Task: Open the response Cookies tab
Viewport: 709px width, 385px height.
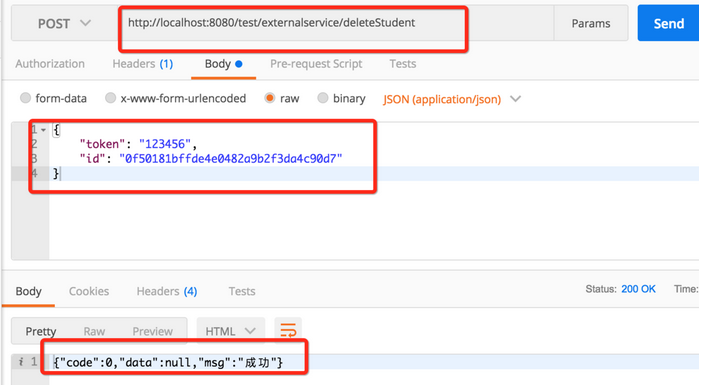Action: click(89, 291)
